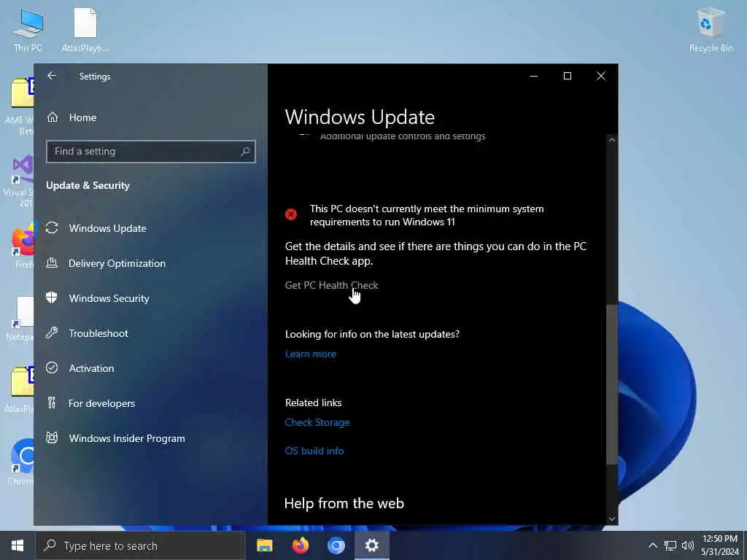Click the red error icon beside Windows 11 message
The height and width of the screenshot is (560, 747).
(291, 215)
